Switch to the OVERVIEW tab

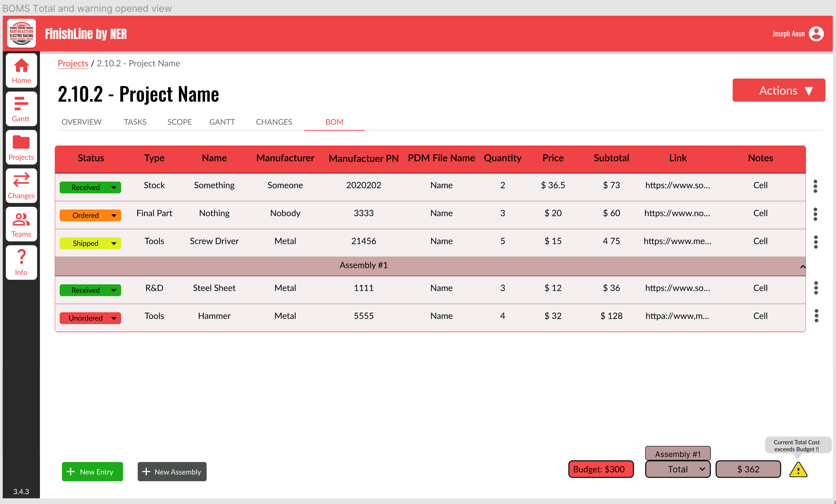pos(81,122)
